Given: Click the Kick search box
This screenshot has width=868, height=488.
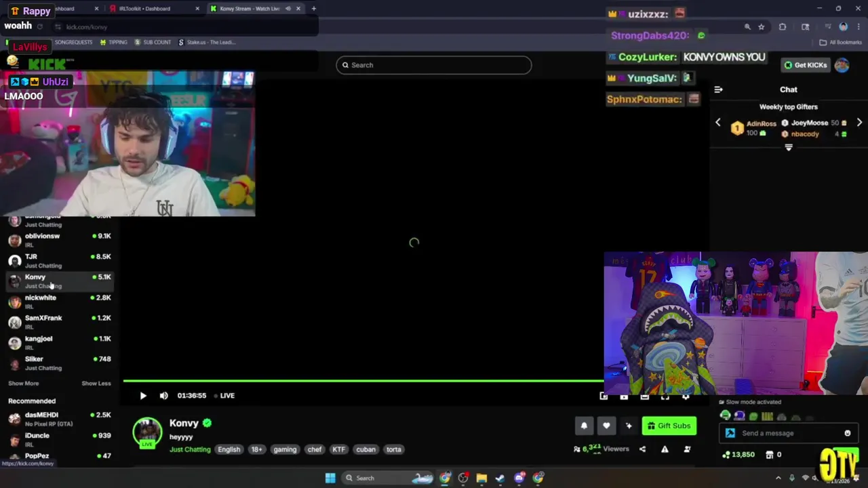Looking at the screenshot, I should pos(434,65).
